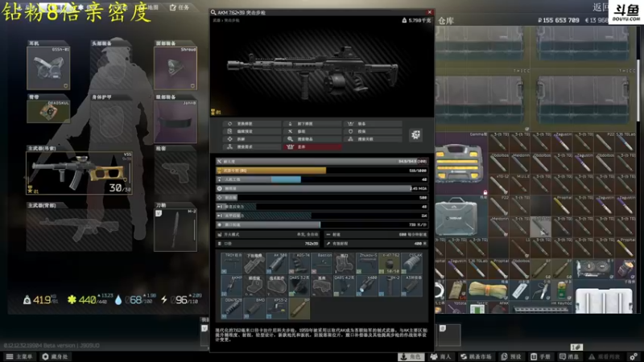Select the XPS3-2 holographic sight part
The width and height of the screenshot is (644, 362).
click(x=277, y=309)
